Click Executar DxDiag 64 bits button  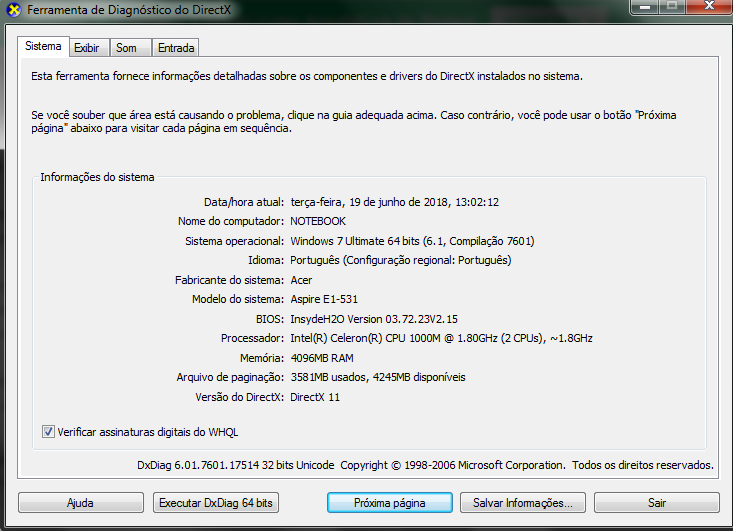(216, 503)
